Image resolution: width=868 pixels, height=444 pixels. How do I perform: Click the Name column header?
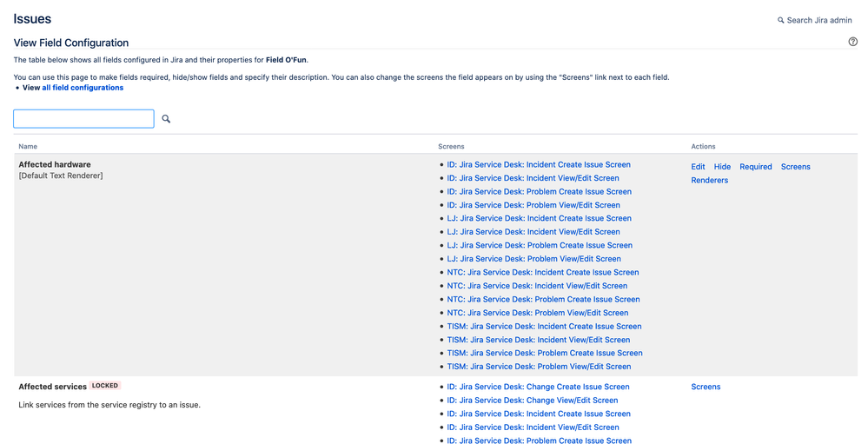(28, 147)
